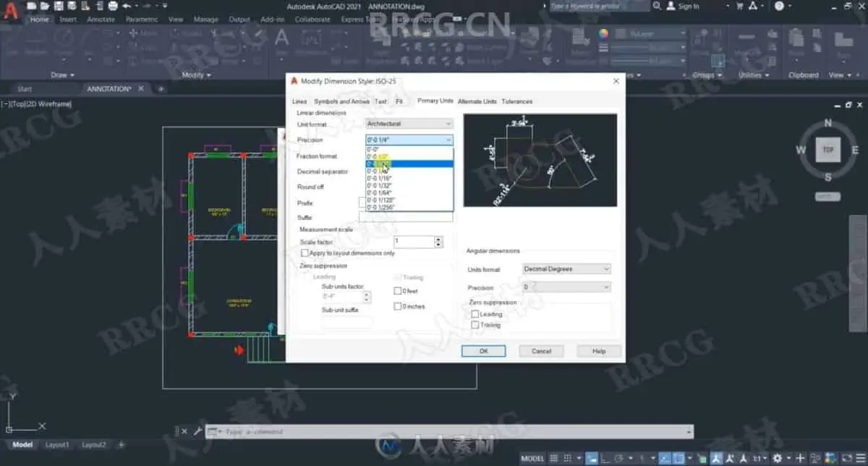Click the Sign In user icon

click(x=671, y=6)
